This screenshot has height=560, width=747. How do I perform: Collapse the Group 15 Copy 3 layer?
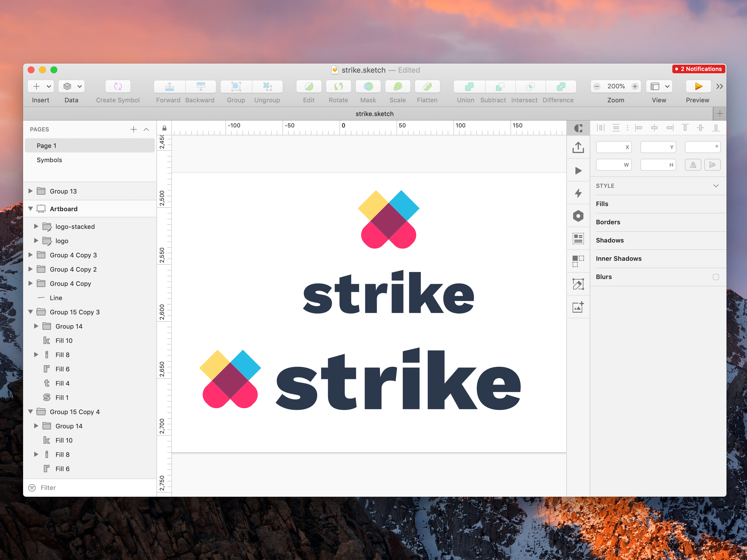click(30, 312)
